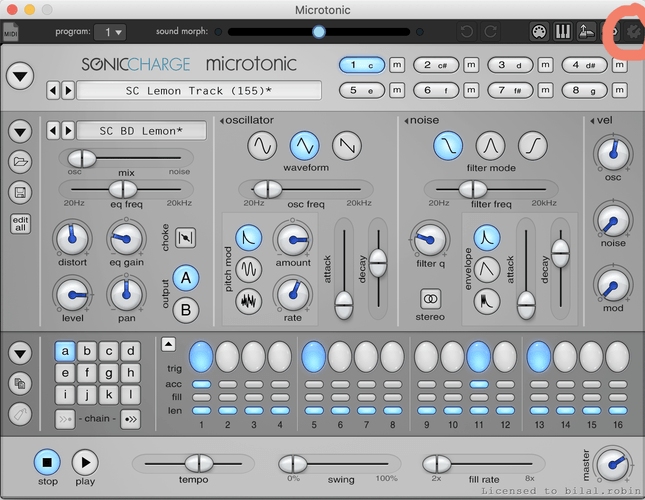Select drum channel 4 d#
Screen dimensions: 645x500
[585, 65]
